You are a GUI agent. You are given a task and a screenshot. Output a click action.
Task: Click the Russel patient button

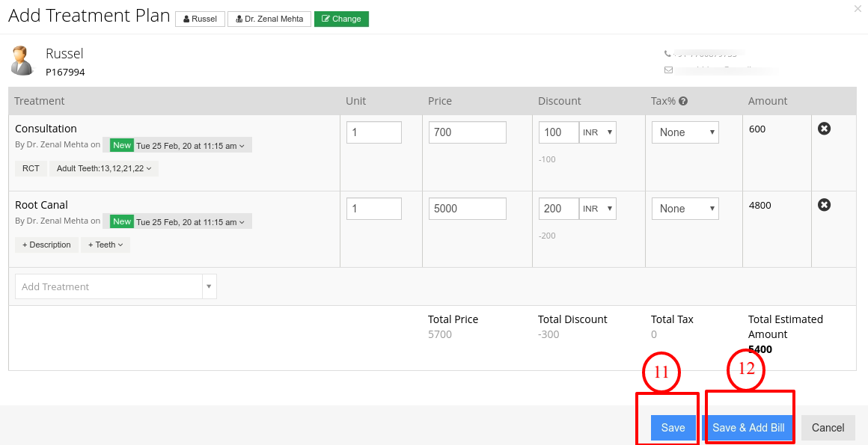[200, 19]
